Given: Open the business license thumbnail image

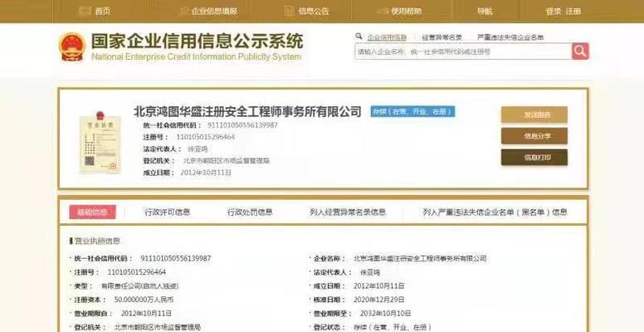Looking at the screenshot, I should 100,142.
